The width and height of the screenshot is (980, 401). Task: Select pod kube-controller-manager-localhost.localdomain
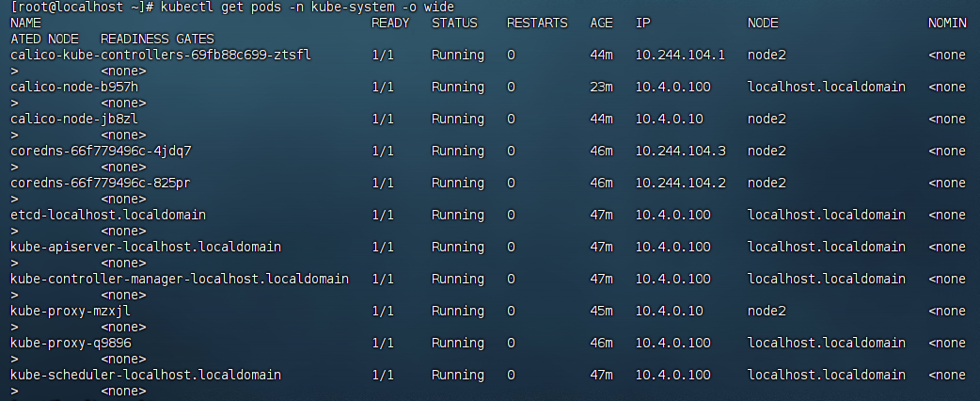[180, 279]
